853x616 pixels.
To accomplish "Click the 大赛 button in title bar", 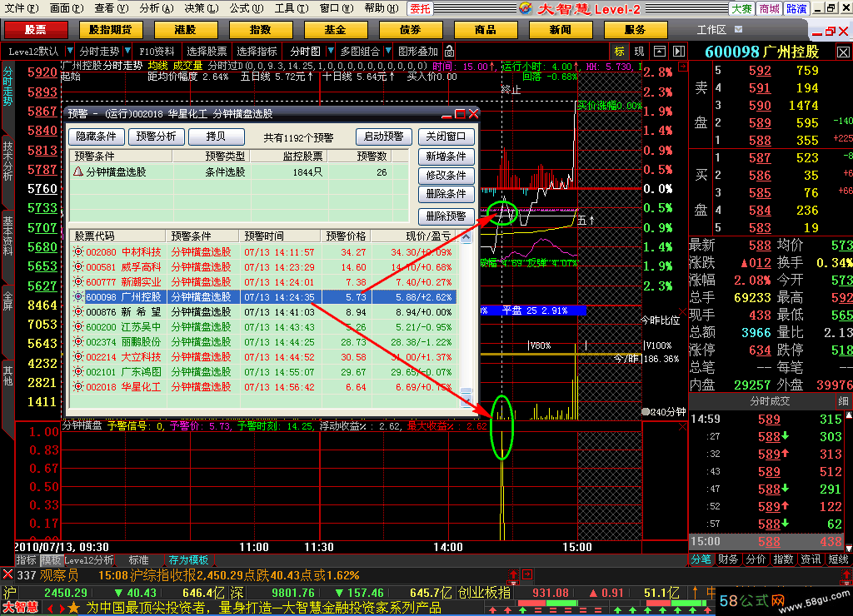I will click(x=741, y=8).
